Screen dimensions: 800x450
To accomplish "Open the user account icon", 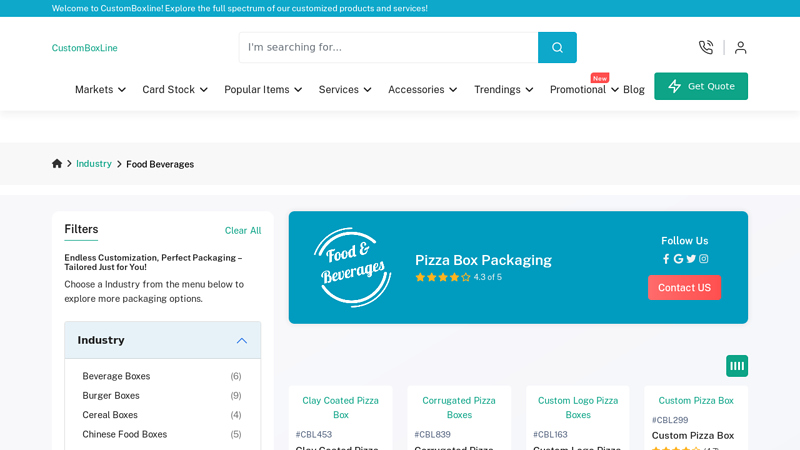I will click(x=740, y=47).
